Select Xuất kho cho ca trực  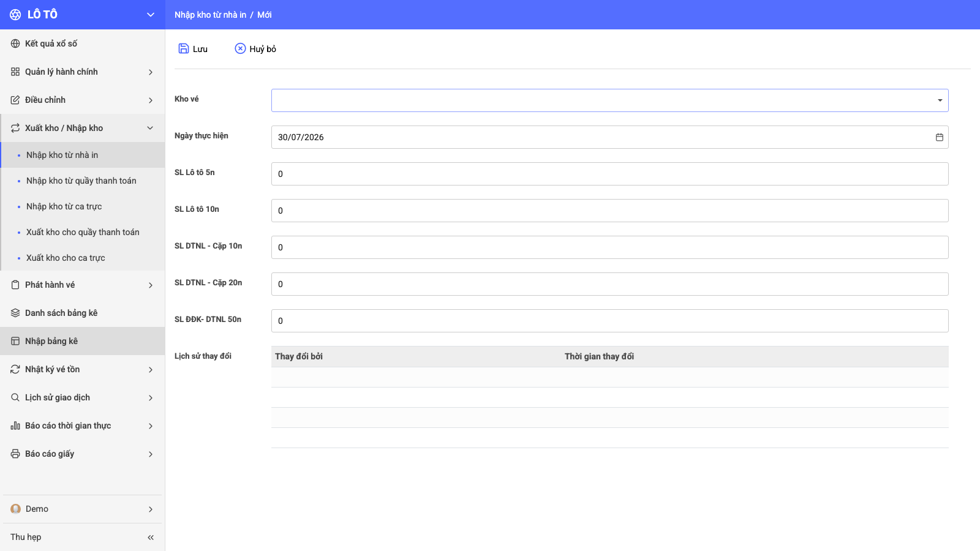point(83,258)
